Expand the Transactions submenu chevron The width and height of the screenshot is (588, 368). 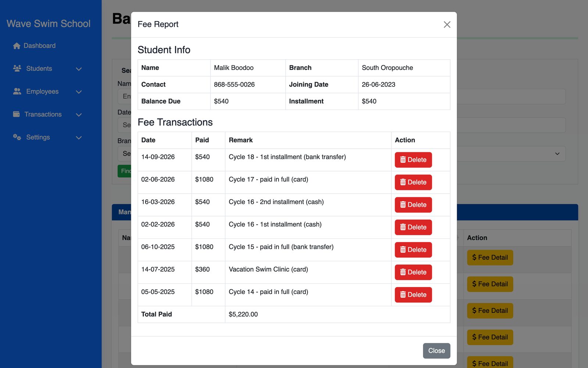pyautogui.click(x=79, y=114)
